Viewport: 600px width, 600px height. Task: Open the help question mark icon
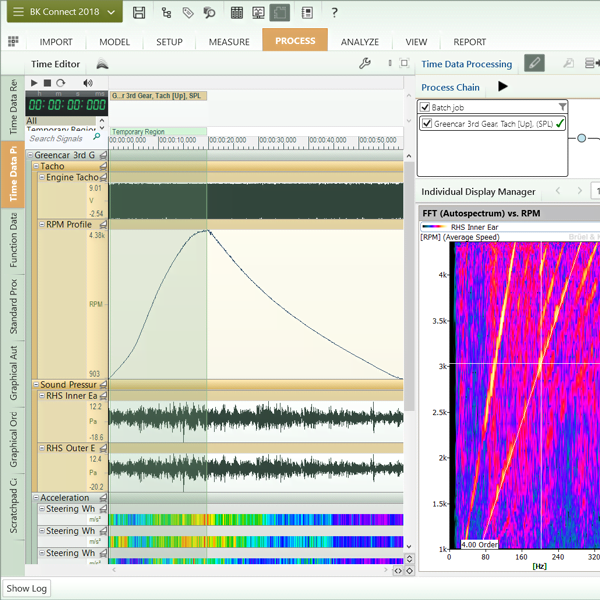(x=334, y=13)
